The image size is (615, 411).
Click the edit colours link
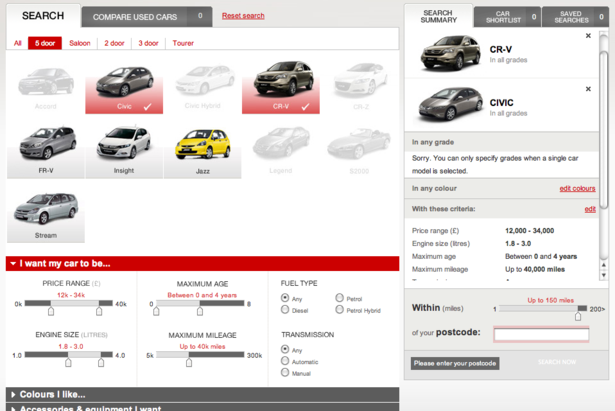pyautogui.click(x=577, y=189)
